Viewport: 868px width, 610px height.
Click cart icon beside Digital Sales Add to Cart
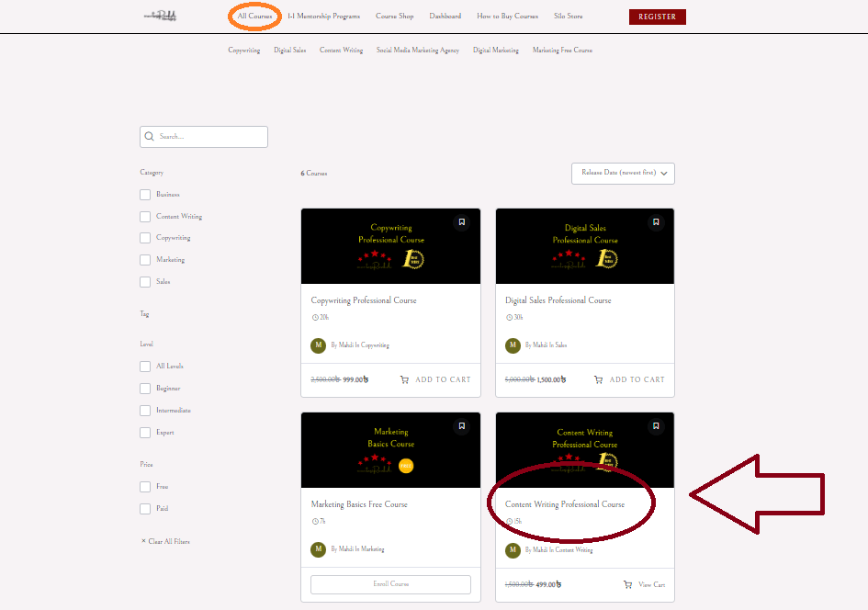point(598,379)
